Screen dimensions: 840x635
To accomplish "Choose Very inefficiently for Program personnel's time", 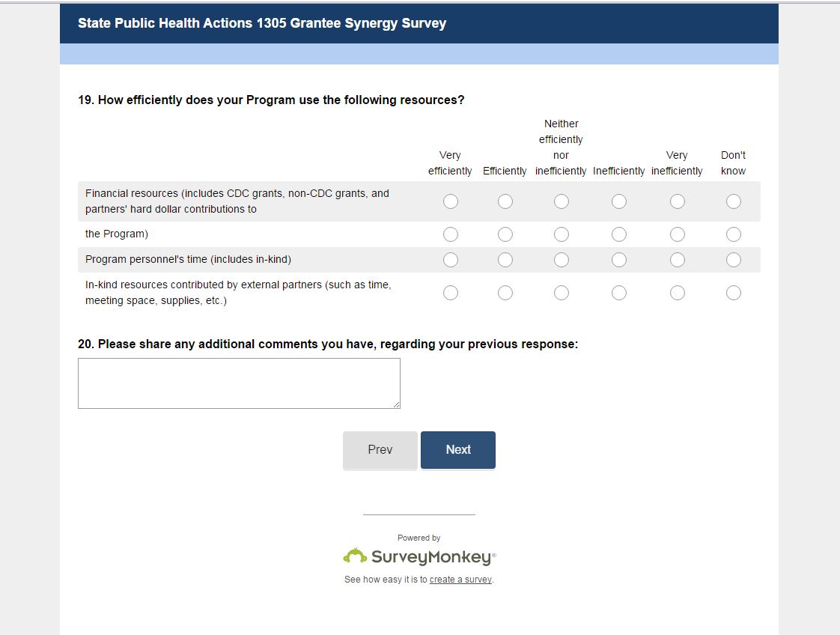I will [x=678, y=260].
